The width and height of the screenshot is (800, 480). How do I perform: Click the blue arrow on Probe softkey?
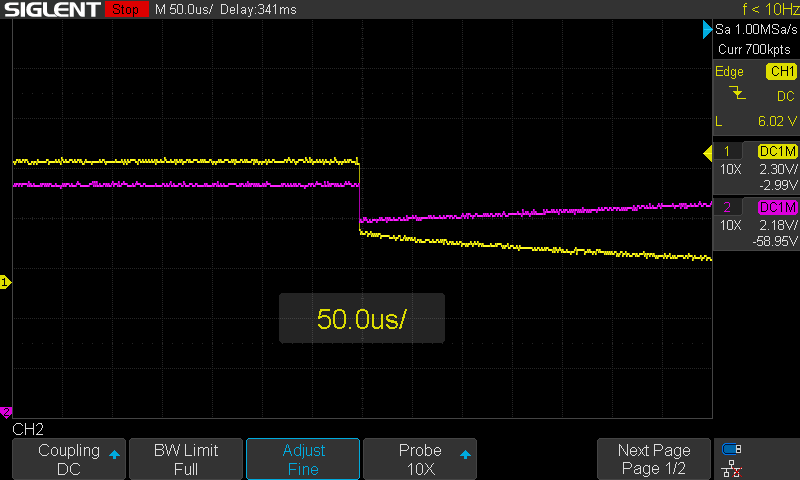[x=465, y=454]
